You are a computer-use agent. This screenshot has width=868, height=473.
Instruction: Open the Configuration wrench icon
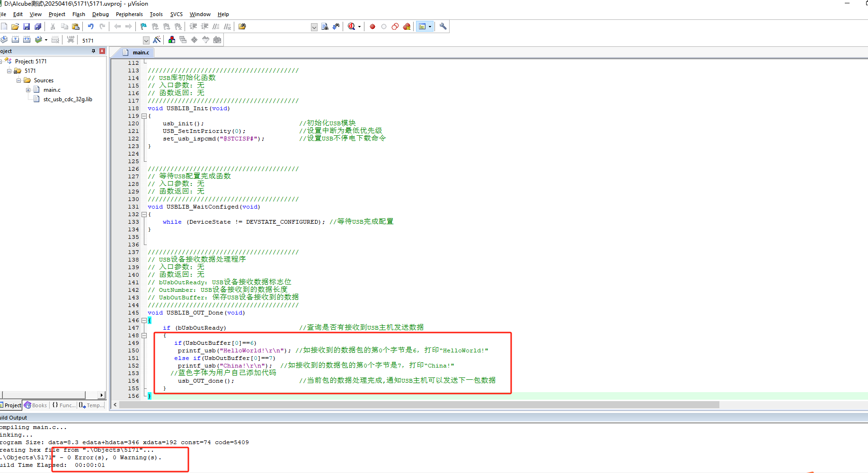pos(443,26)
